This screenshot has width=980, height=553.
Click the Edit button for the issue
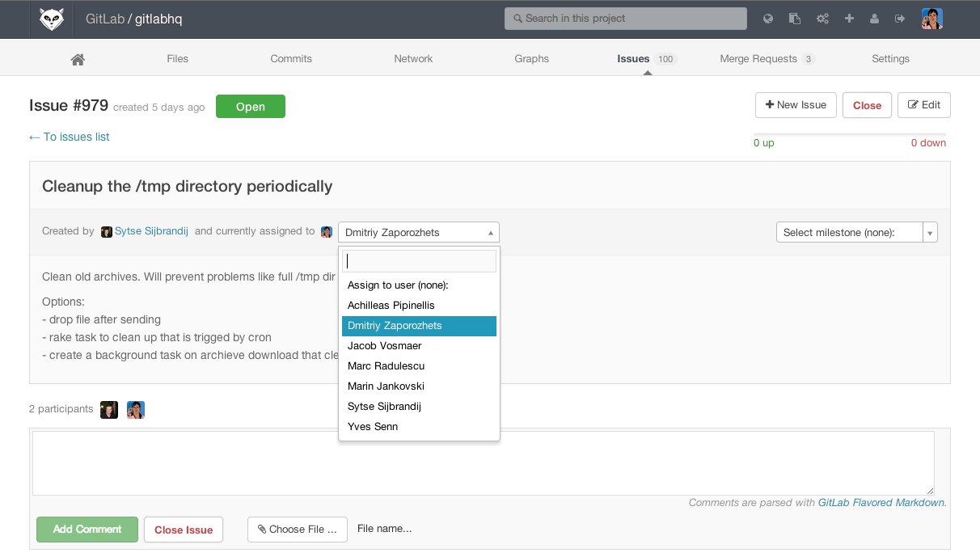(923, 105)
